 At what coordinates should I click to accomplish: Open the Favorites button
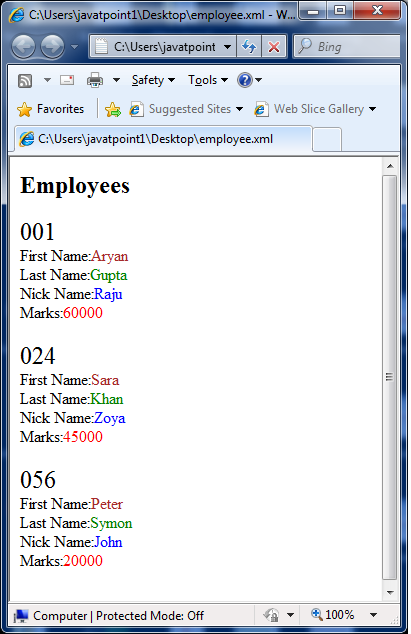coord(51,109)
